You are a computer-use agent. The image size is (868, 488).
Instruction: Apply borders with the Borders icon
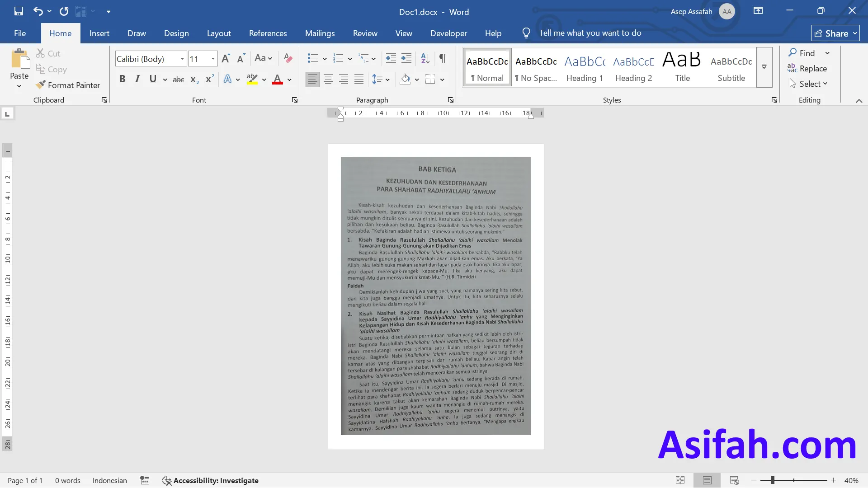click(430, 80)
